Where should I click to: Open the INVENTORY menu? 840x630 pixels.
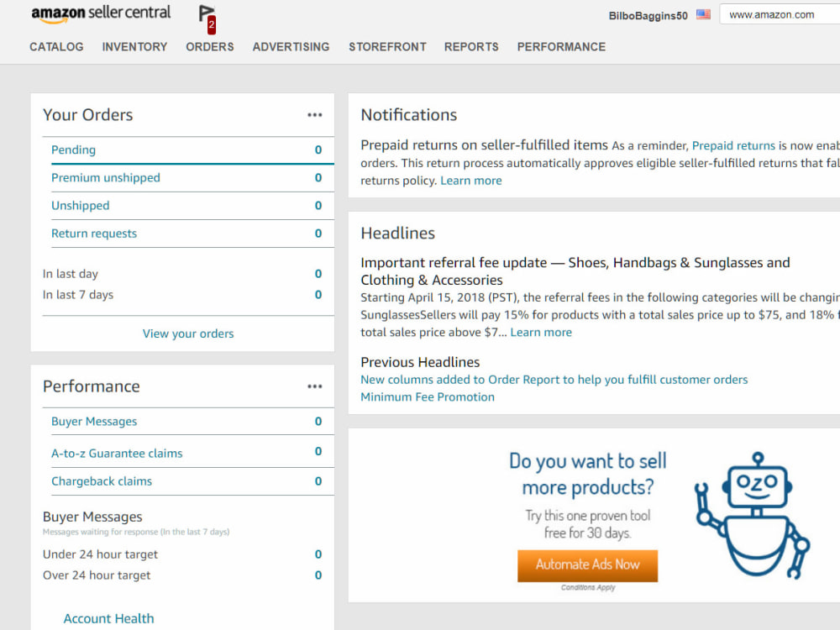point(134,47)
